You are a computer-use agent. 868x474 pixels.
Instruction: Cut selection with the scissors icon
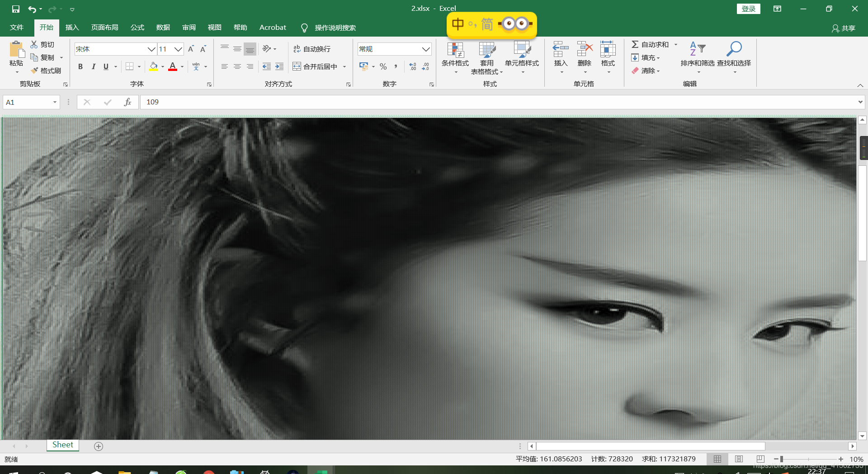pos(34,44)
